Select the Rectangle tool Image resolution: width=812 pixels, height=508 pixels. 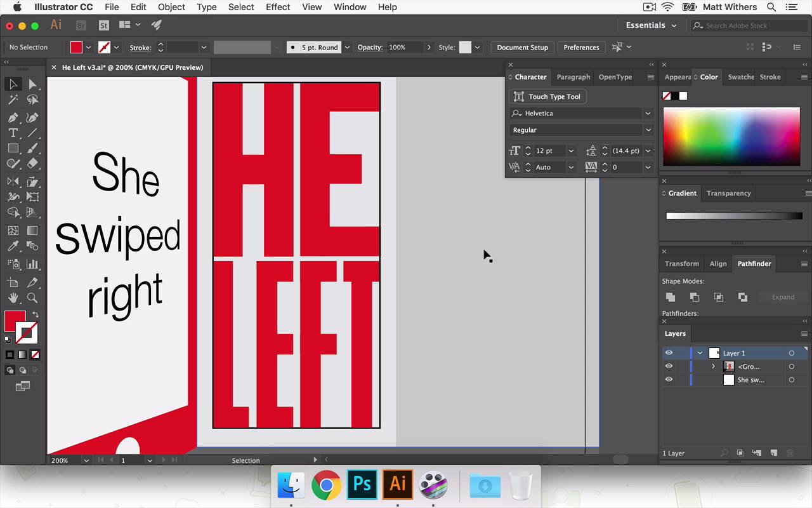click(x=13, y=148)
